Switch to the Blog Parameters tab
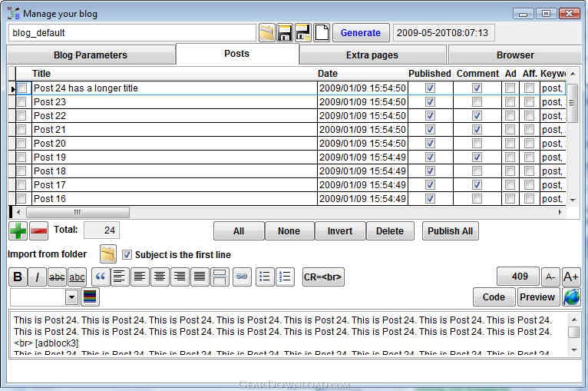 pos(91,55)
